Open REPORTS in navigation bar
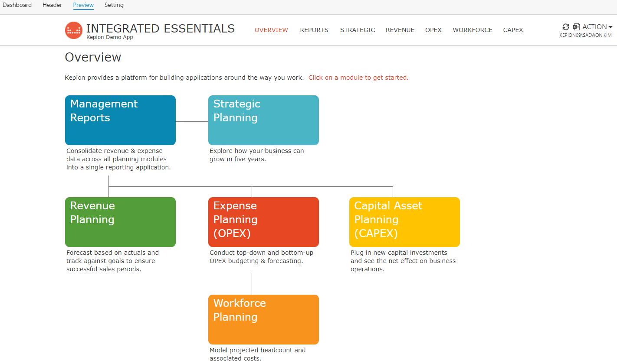The image size is (617, 364). (314, 30)
